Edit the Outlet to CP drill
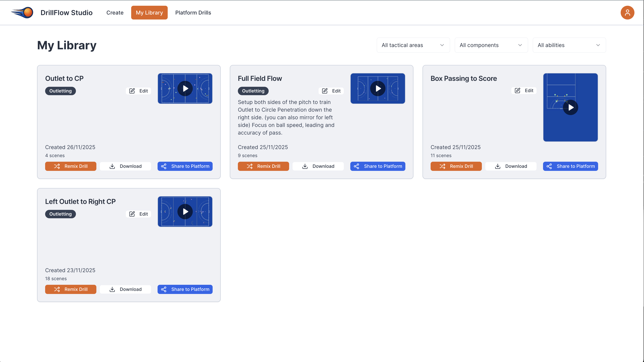 [x=138, y=91]
